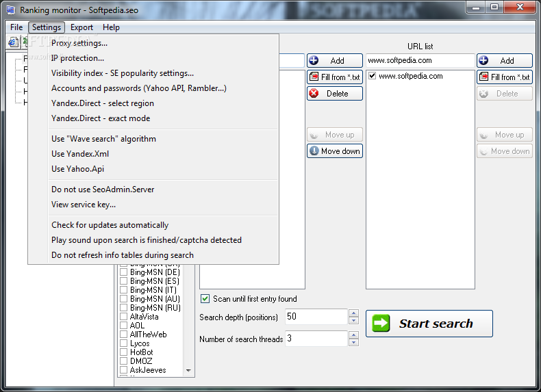Check AskJeeves search engine
541x392 pixels.
123,370
